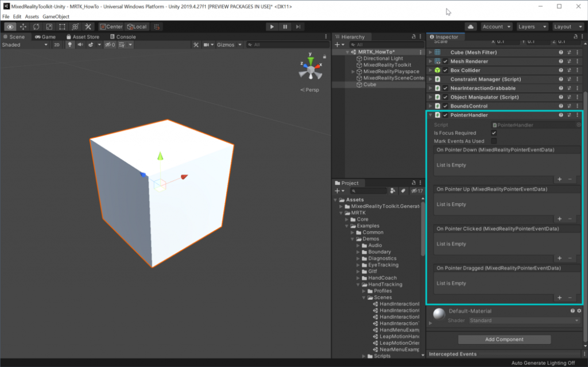Enable Mark Events As Used
The width and height of the screenshot is (588, 367).
pos(494,141)
